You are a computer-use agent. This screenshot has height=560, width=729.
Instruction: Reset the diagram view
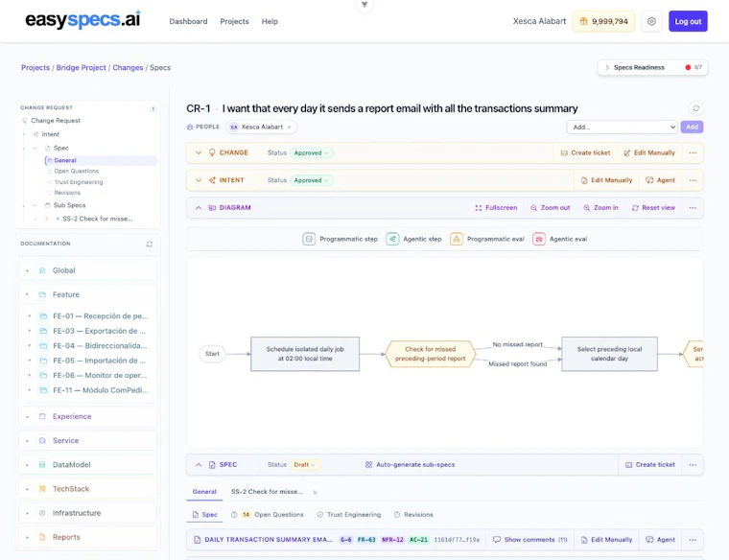pyautogui.click(x=653, y=208)
